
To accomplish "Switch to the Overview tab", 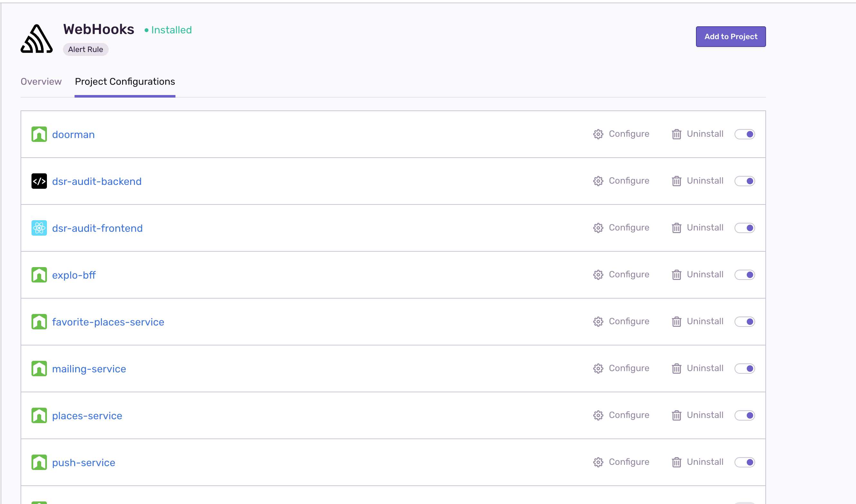I will pyautogui.click(x=41, y=82).
